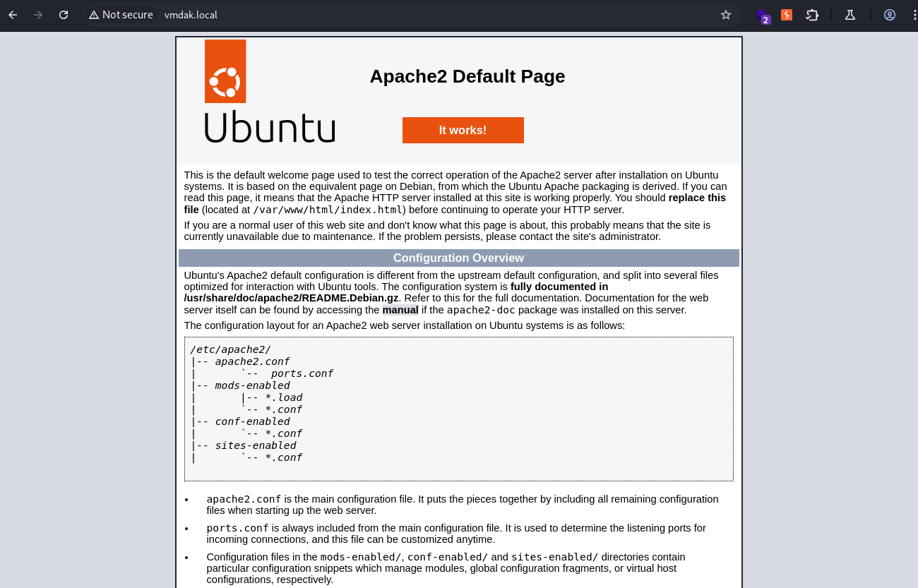Open the Extensions puzzle menu
The height and width of the screenshot is (588, 918).
coord(812,15)
